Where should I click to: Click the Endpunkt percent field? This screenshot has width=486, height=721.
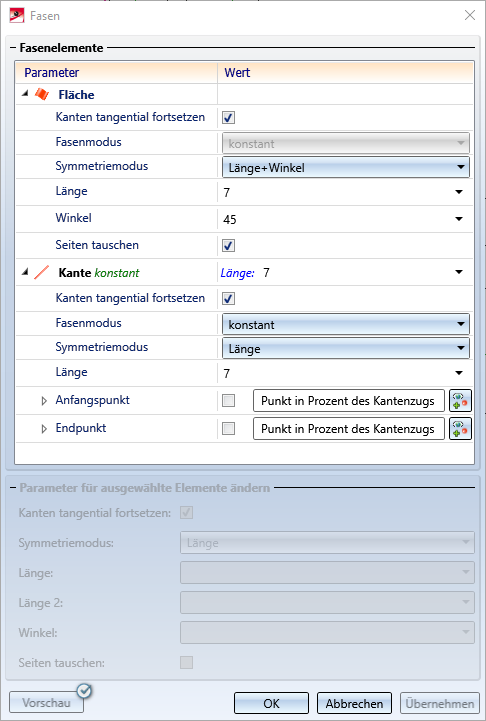tap(349, 429)
